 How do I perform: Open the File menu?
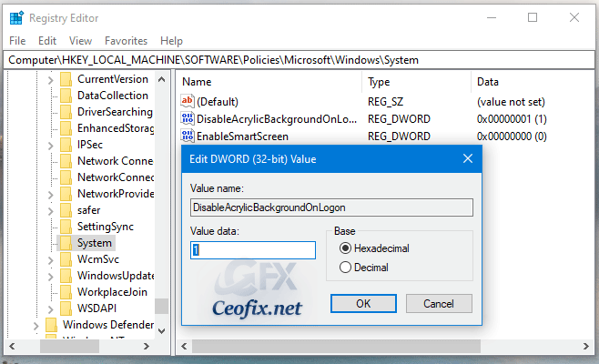(17, 41)
